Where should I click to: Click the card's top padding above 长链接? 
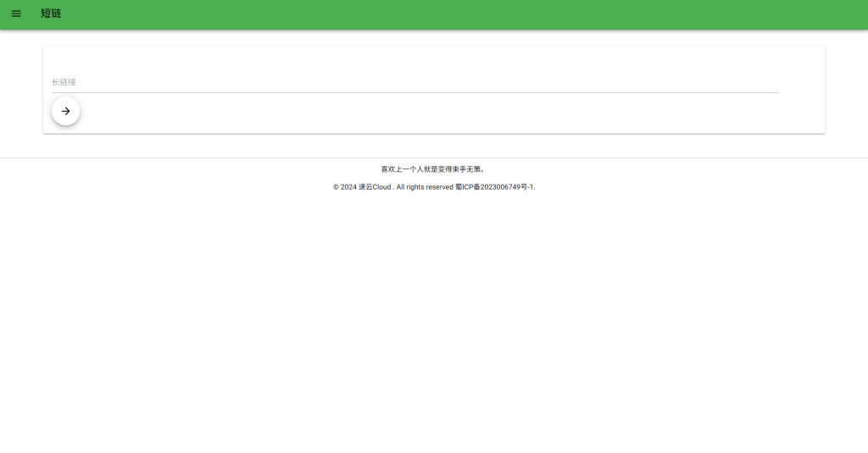pos(424,58)
